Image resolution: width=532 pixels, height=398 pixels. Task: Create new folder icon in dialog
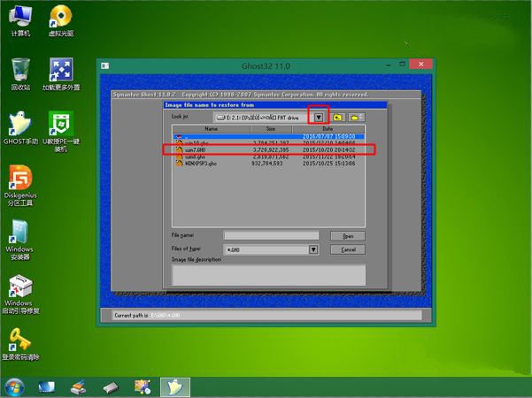click(x=356, y=118)
